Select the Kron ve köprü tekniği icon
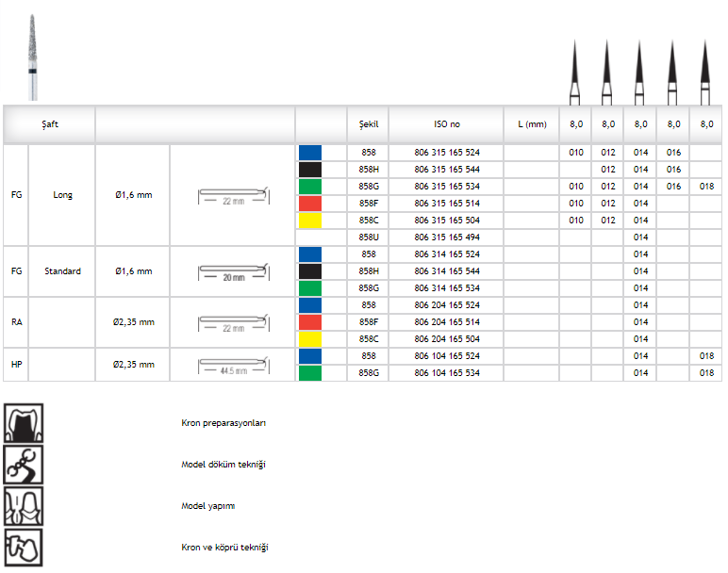 pyautogui.click(x=23, y=547)
